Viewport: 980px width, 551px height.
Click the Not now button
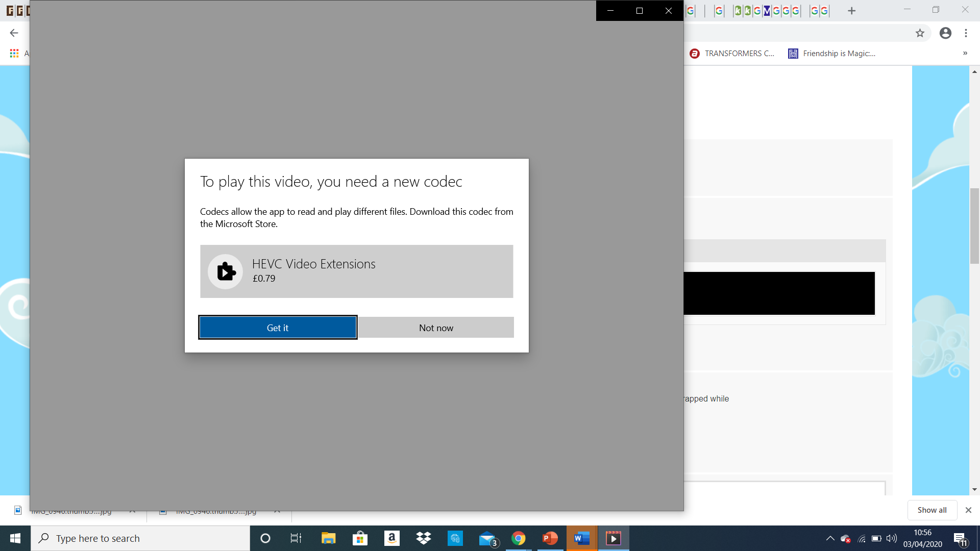pyautogui.click(x=436, y=328)
